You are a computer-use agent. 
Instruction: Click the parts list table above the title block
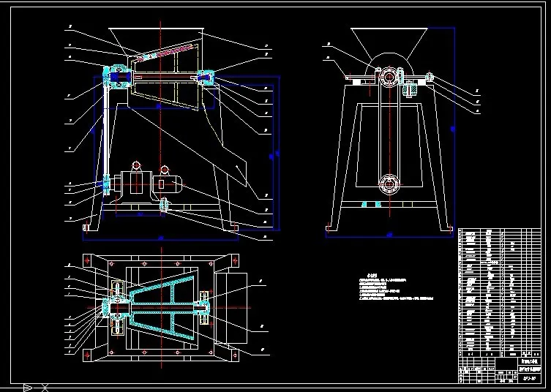pos(499,293)
